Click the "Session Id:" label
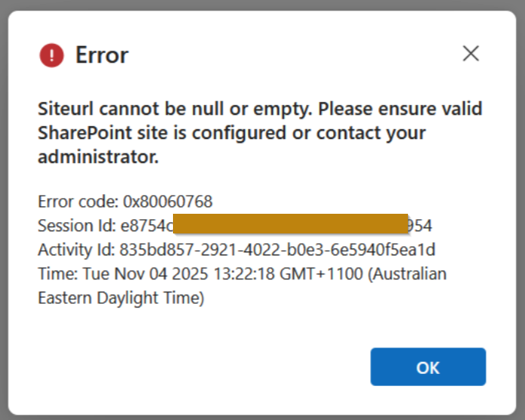 [76, 226]
